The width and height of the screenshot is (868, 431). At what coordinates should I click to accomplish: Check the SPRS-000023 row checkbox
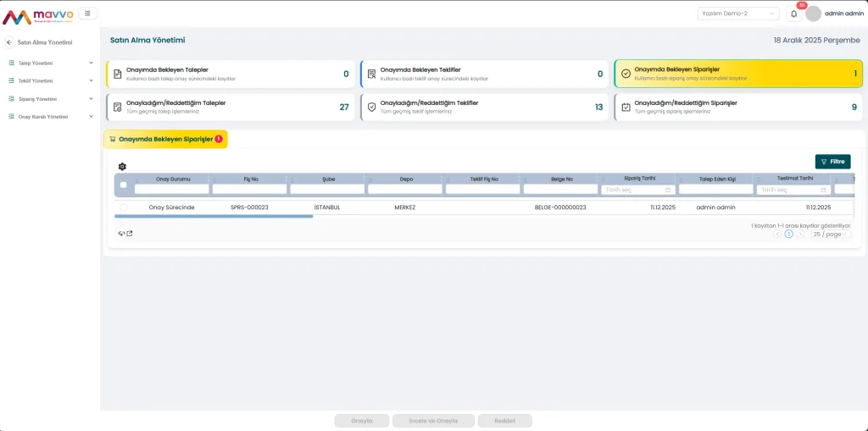(124, 207)
